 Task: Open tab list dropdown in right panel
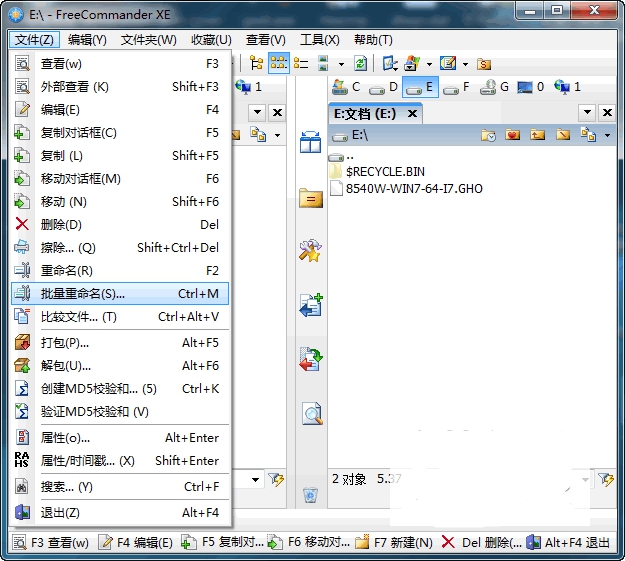pos(587,112)
